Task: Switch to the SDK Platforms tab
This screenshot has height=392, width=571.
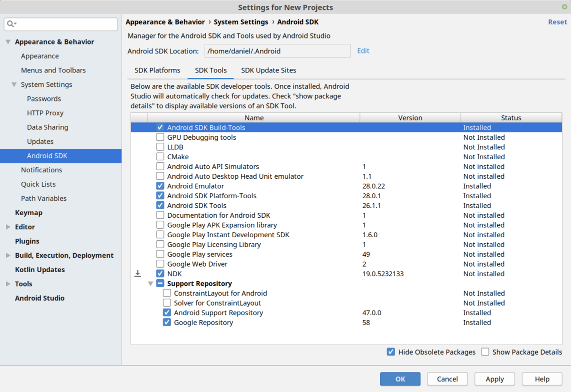Action: (x=157, y=70)
